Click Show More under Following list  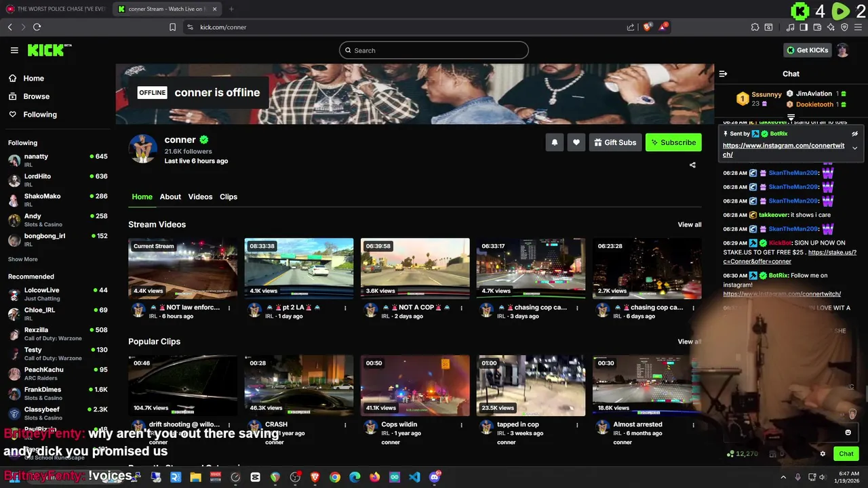click(22, 259)
